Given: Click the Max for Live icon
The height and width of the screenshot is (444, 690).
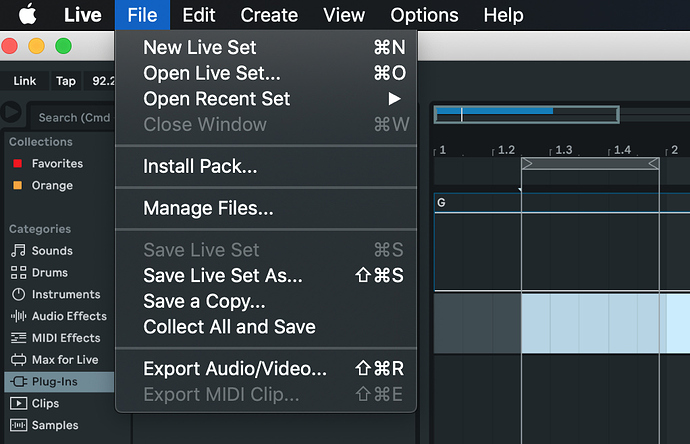Looking at the screenshot, I should tap(18, 360).
